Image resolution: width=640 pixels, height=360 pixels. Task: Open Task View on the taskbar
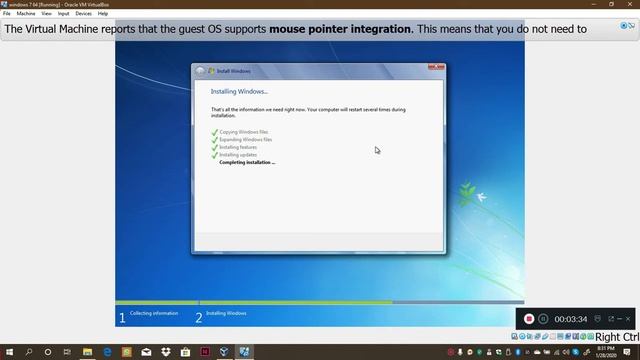67,352
